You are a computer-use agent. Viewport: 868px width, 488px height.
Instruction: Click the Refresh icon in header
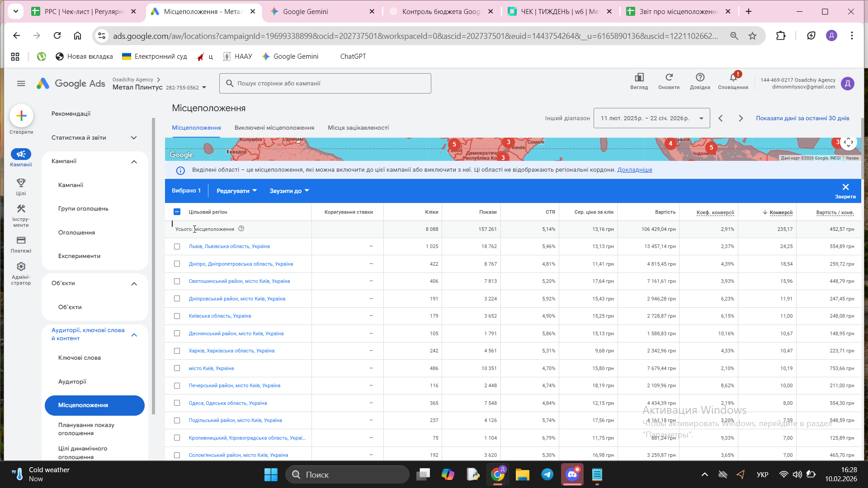pyautogui.click(x=669, y=77)
